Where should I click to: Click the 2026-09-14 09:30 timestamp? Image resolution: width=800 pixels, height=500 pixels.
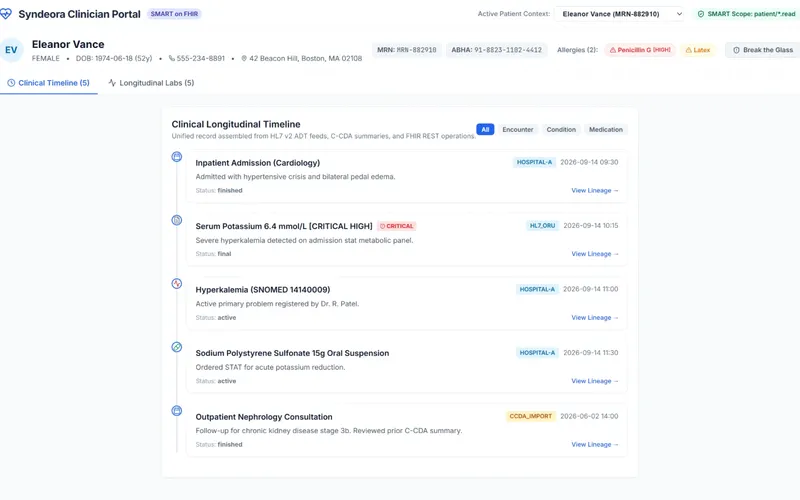click(589, 162)
